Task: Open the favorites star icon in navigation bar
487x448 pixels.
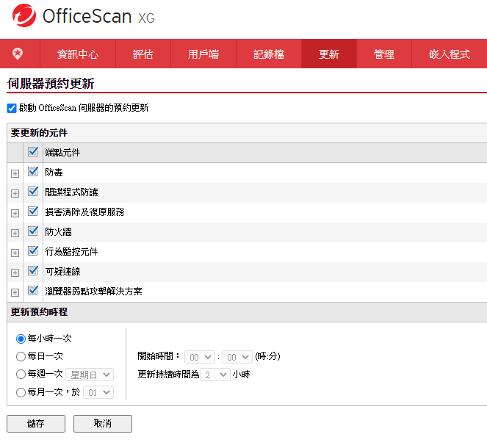Action: 18,54
